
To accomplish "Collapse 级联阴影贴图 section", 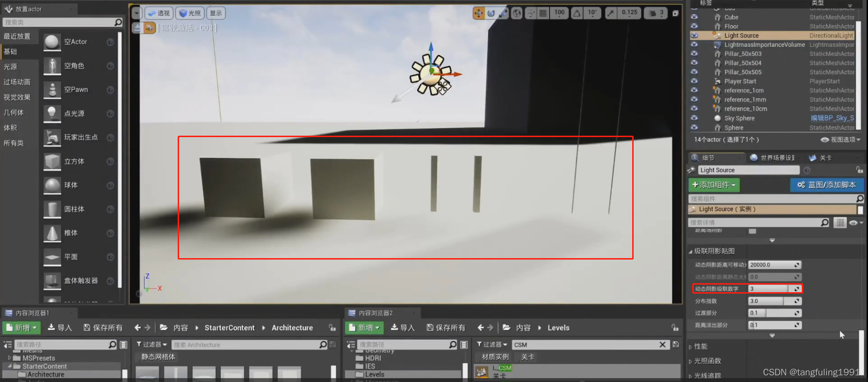I will 690,252.
